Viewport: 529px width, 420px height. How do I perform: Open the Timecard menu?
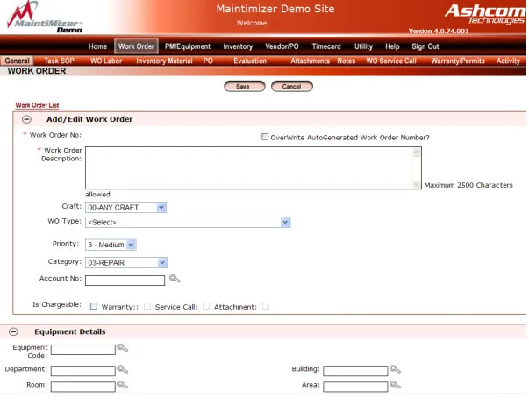tap(326, 46)
